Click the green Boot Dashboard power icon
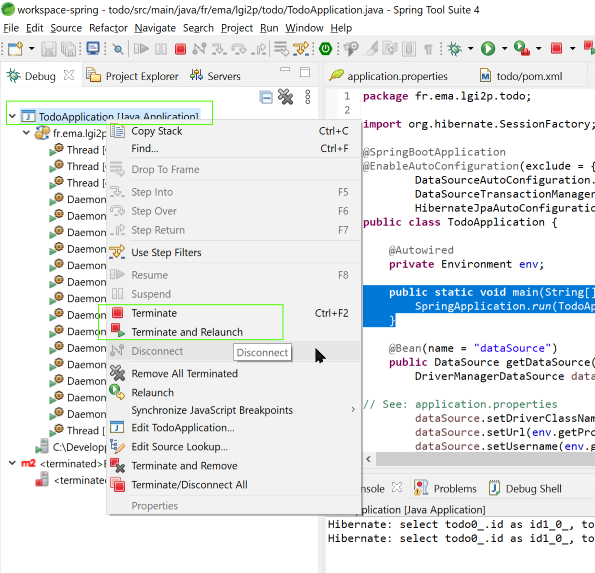 pyautogui.click(x=326, y=49)
